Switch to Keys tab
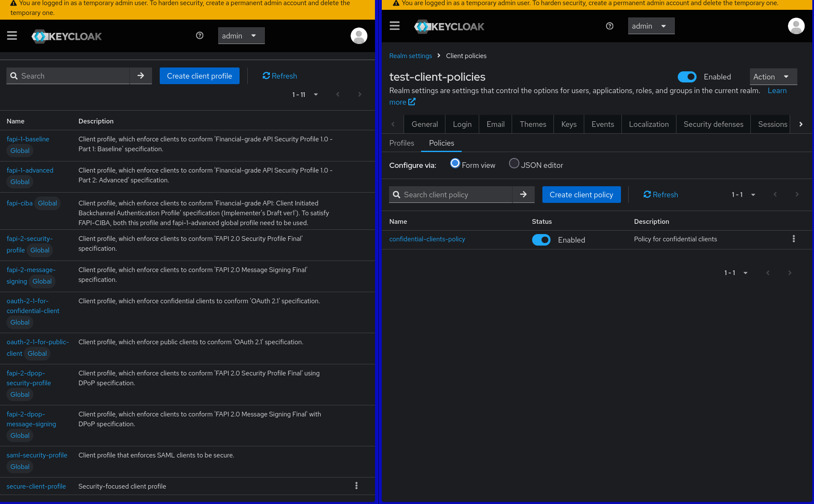814x504 pixels. tap(569, 124)
